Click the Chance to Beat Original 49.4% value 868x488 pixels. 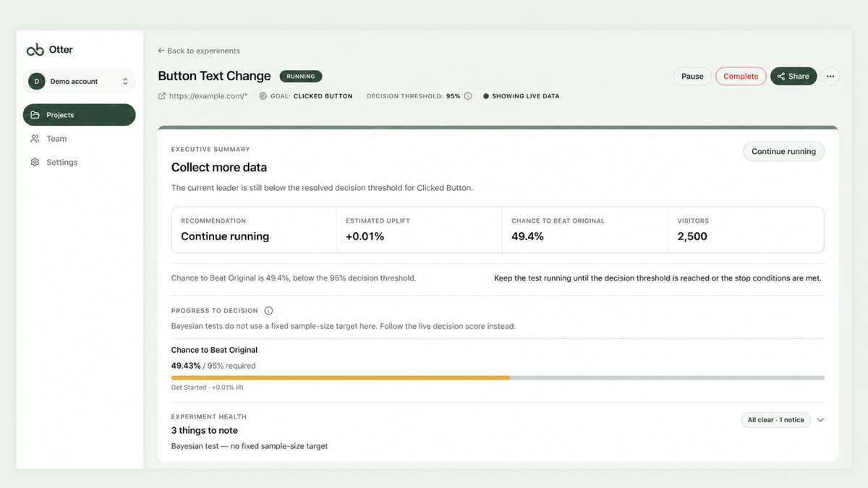click(x=527, y=236)
